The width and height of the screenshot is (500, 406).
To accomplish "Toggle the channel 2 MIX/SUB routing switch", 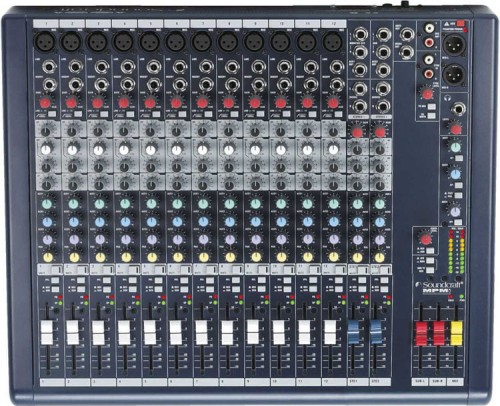I will 81,289.
